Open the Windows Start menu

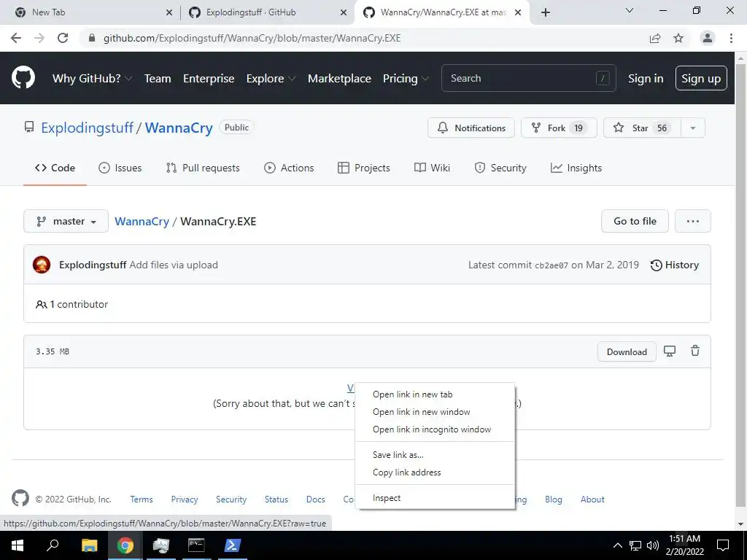18,545
